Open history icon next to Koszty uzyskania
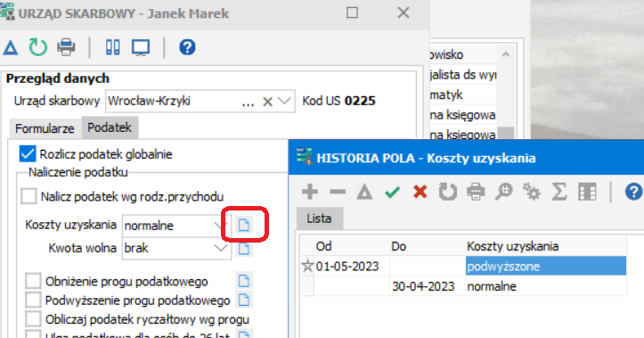 click(x=244, y=225)
